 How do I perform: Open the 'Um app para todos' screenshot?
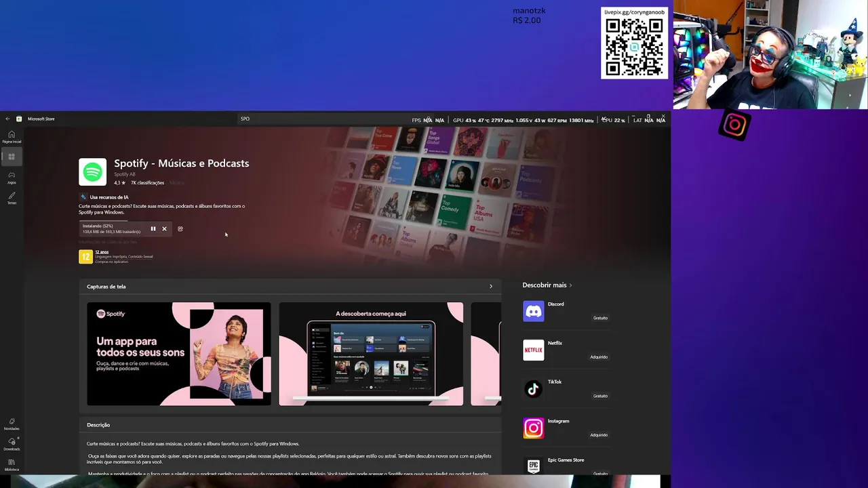179,354
